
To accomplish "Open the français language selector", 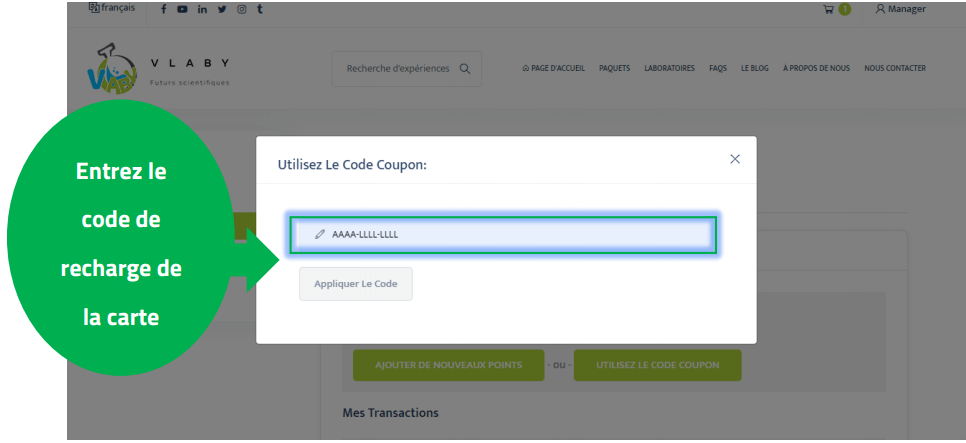I will 113,8.
